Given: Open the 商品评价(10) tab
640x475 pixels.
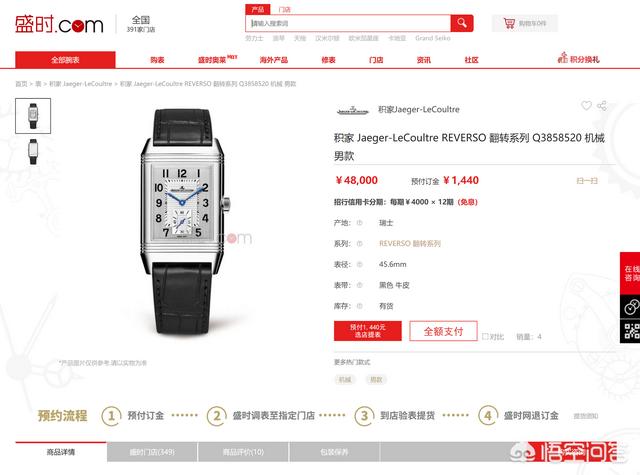Looking at the screenshot, I should (243, 452).
